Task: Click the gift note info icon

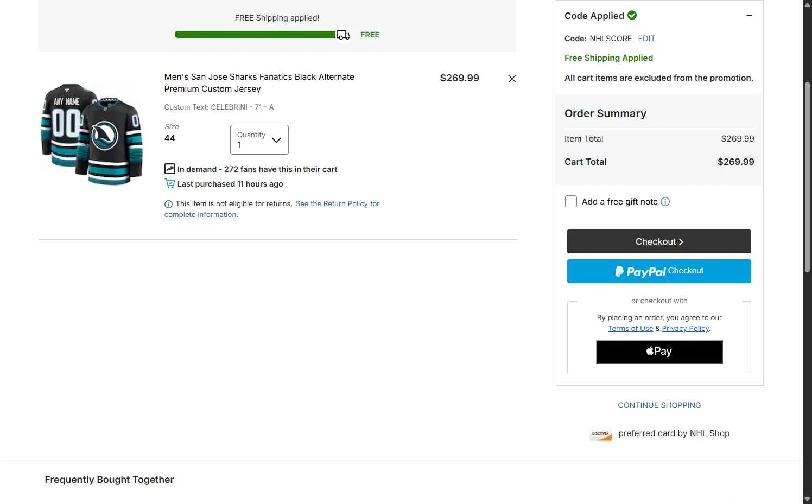Action: (x=665, y=202)
